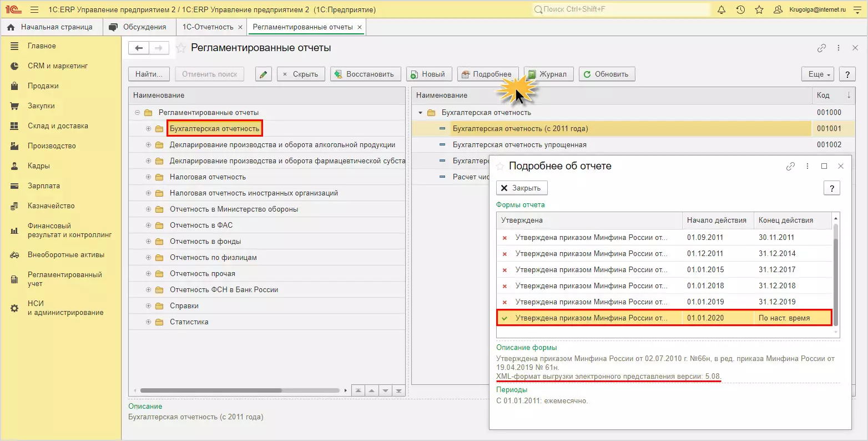Click the pencil edit icon button

click(x=264, y=74)
